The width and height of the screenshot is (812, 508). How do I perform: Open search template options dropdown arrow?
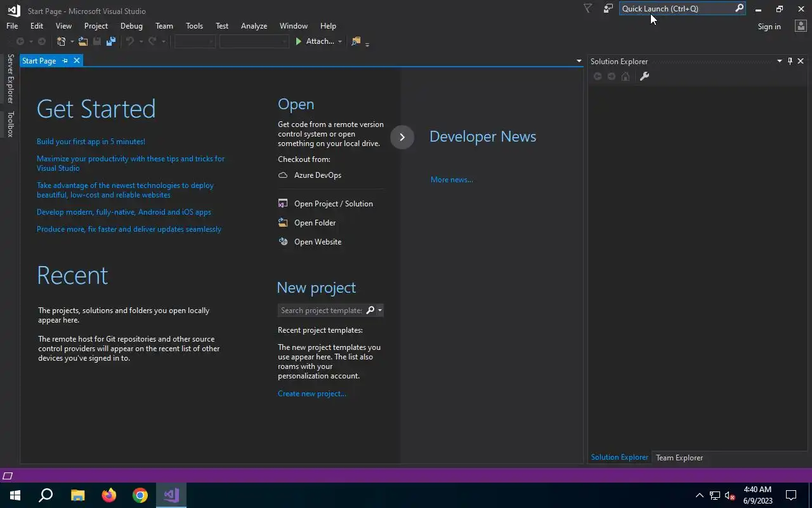pos(380,310)
